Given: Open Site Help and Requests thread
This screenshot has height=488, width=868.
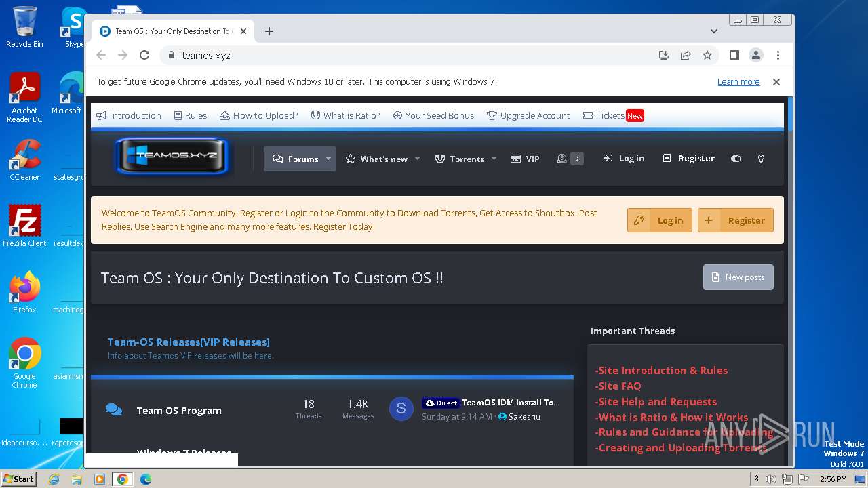Looking at the screenshot, I should [656, 402].
